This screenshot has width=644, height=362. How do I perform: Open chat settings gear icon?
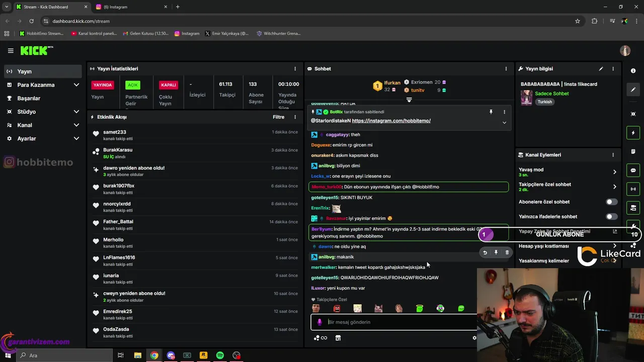474,338
